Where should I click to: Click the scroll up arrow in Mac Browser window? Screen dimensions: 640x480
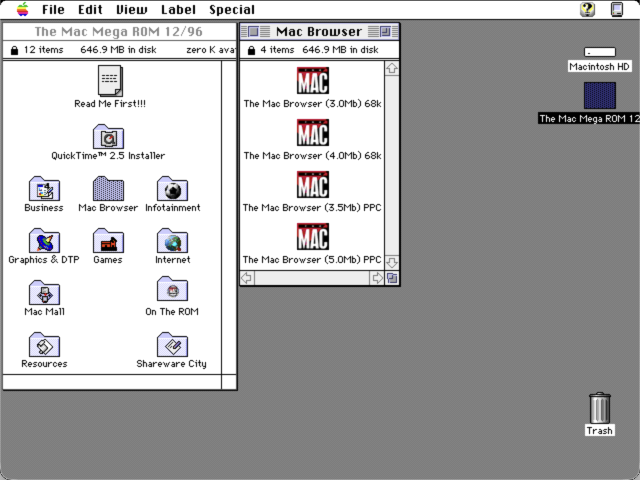[x=392, y=68]
